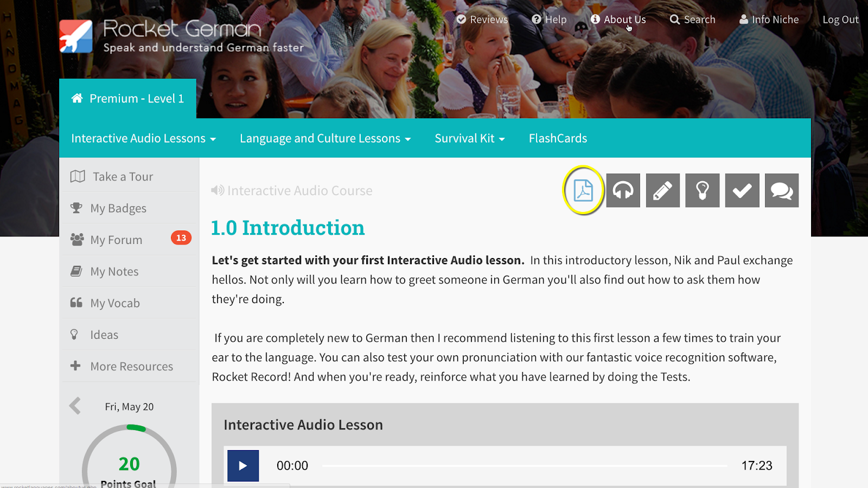
Task: Click the Rocket German title text
Action: [182, 29]
